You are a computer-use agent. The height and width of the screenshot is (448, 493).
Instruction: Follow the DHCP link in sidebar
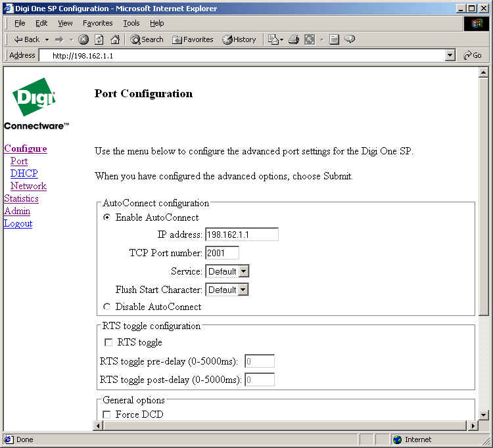[24, 173]
